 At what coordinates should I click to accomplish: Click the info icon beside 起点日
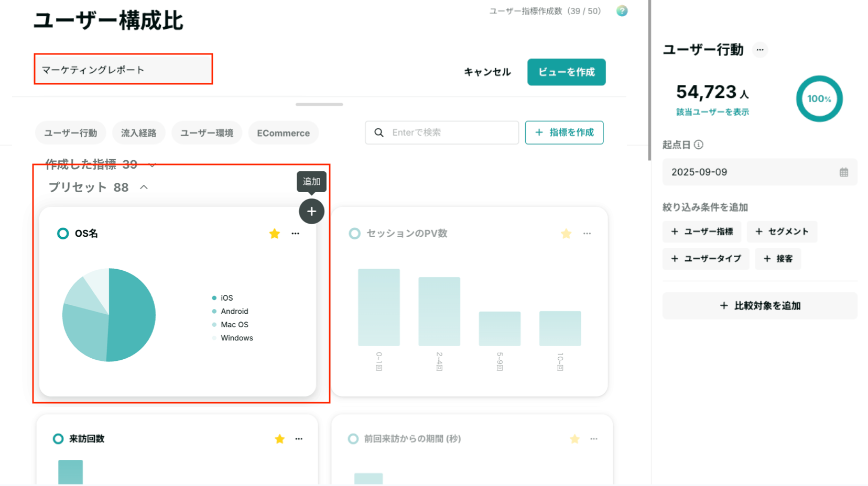pos(698,145)
